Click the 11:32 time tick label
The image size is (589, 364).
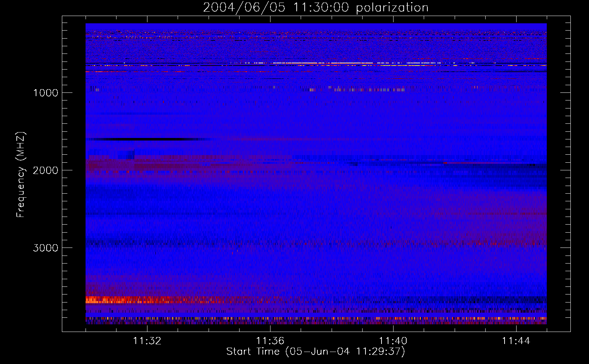(147, 341)
